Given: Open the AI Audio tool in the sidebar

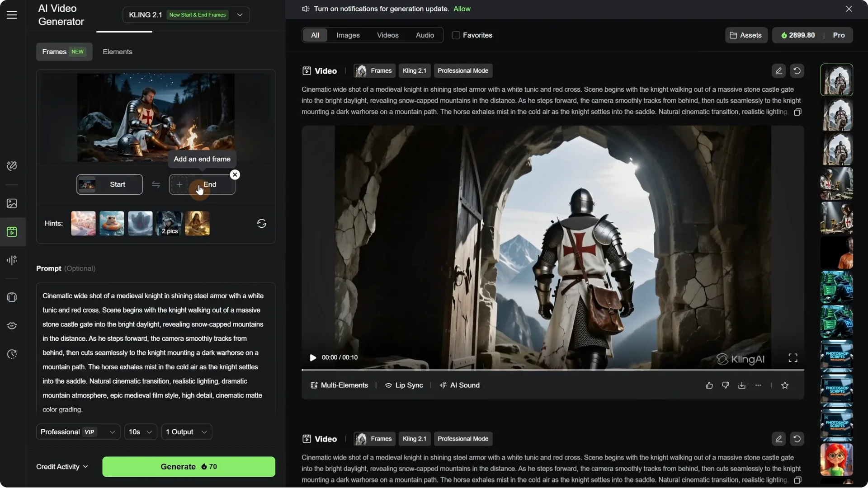Looking at the screenshot, I should click(x=12, y=260).
